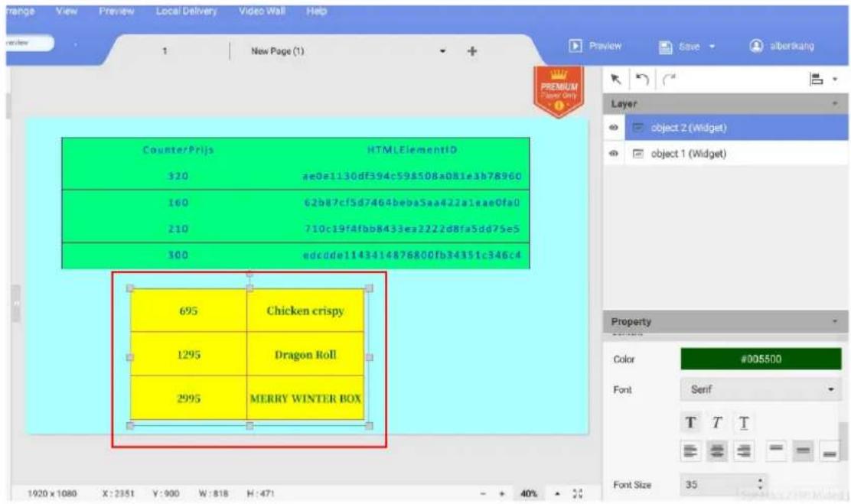851x504 pixels.
Task: Open the align objects tool
Action: (x=817, y=80)
